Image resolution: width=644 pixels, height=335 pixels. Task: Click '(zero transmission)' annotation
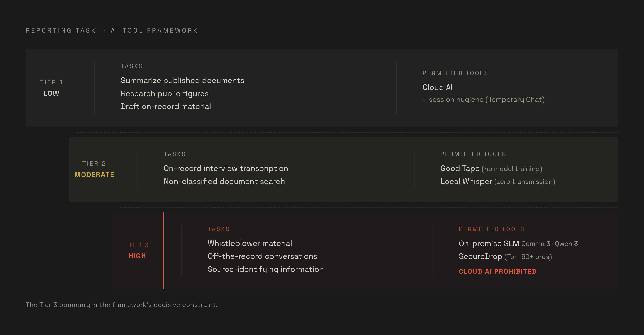click(525, 182)
